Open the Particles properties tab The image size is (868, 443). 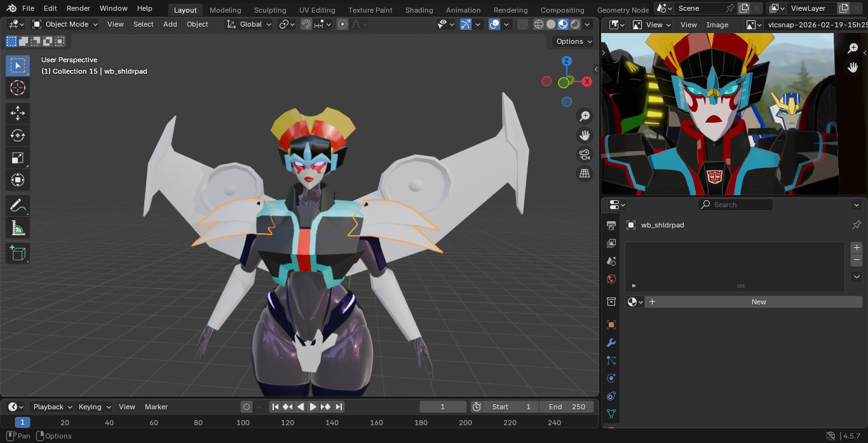tap(611, 360)
